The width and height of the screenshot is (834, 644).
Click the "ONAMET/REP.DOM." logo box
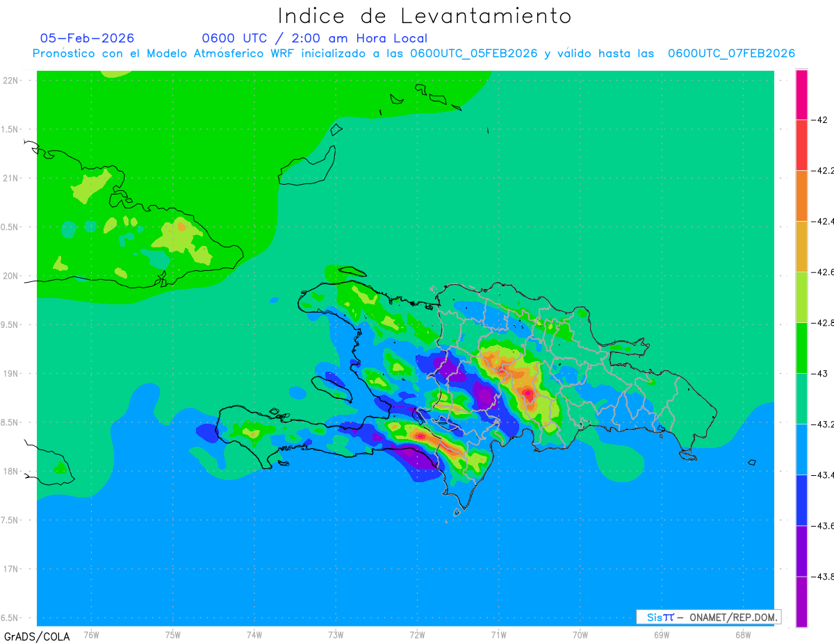click(708, 617)
